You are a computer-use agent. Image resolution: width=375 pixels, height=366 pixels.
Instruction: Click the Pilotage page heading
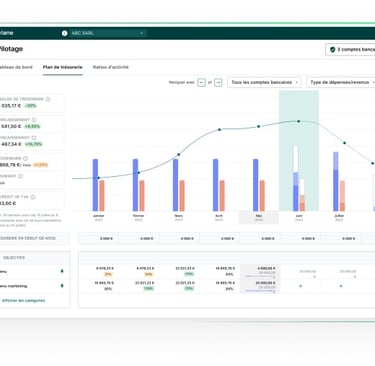(11, 49)
